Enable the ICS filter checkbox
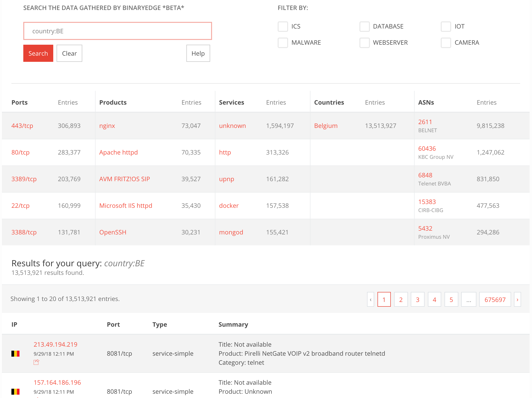This screenshot has width=532, height=398. (283, 26)
